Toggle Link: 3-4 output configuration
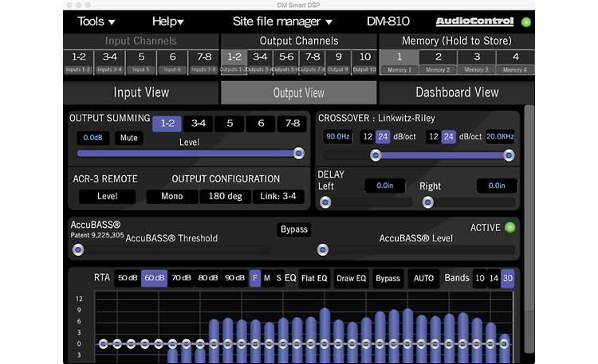The height and width of the screenshot is (364, 598). [x=278, y=196]
